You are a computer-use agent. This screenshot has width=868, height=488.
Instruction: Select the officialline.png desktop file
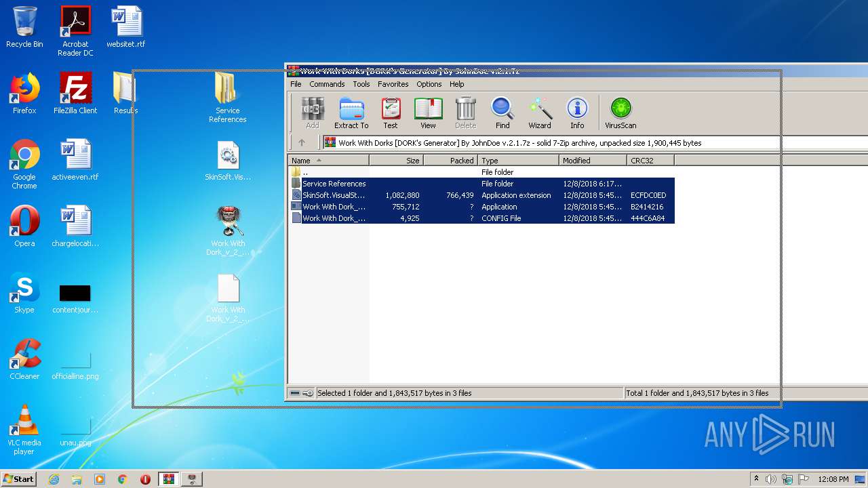(75, 366)
